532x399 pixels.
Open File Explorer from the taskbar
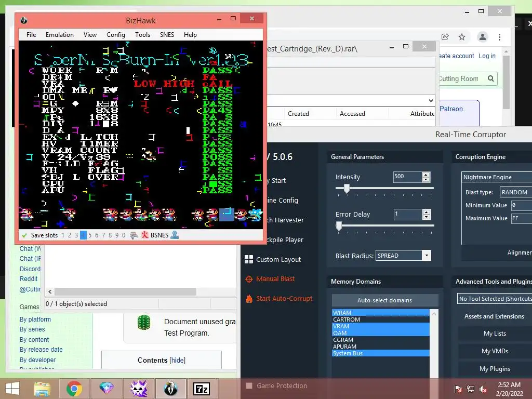pos(42,389)
